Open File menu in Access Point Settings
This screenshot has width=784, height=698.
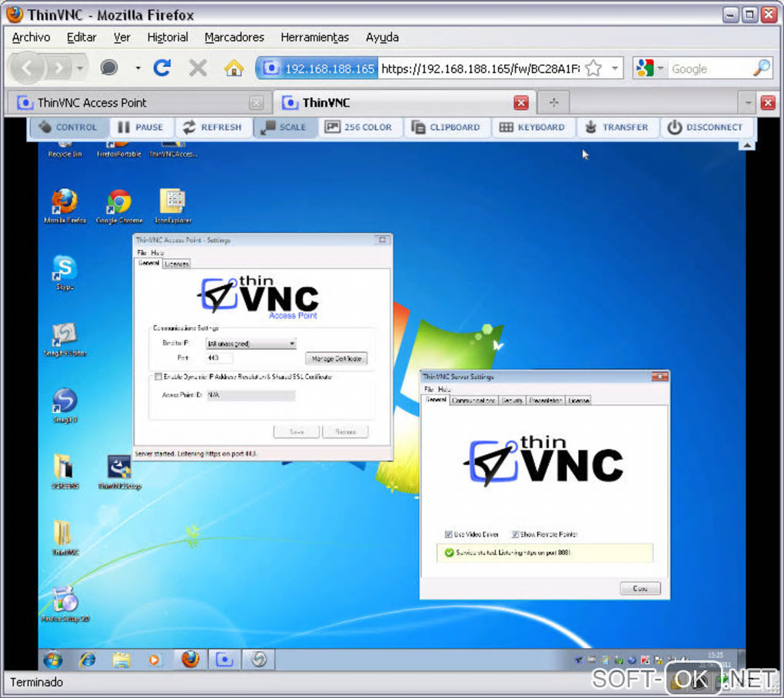pyautogui.click(x=141, y=252)
